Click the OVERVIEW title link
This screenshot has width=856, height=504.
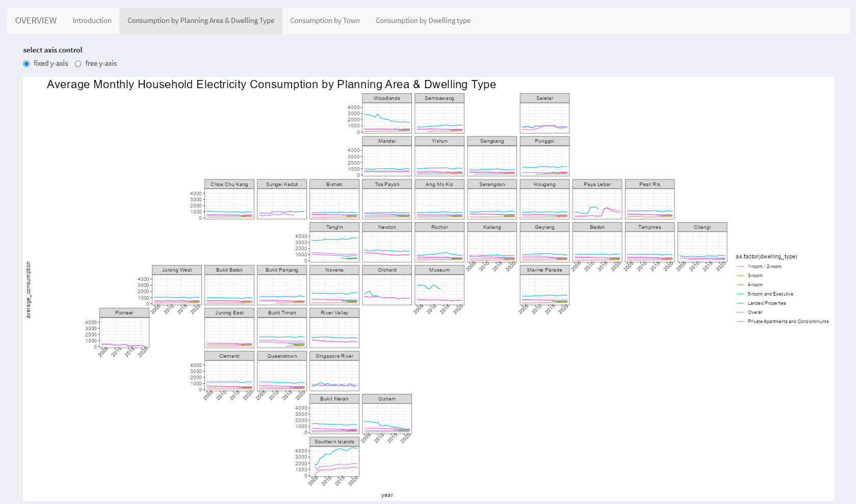click(x=36, y=21)
